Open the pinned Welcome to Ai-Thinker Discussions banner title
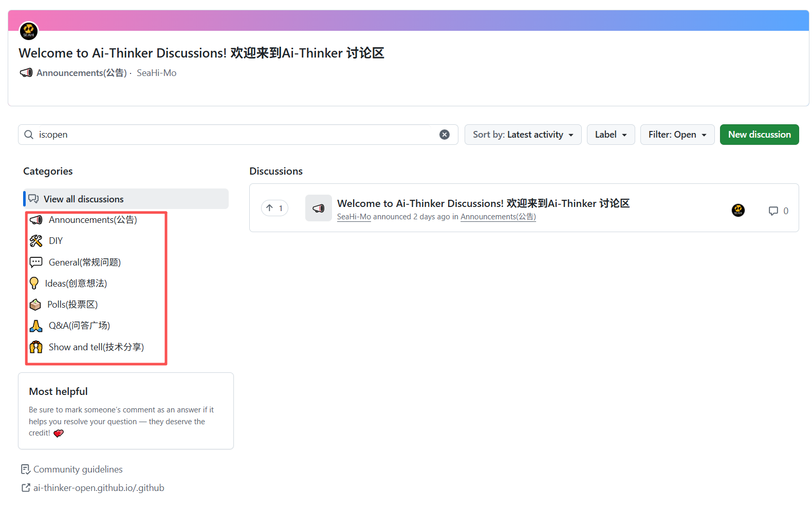Image resolution: width=812 pixels, height=511 pixels. point(201,53)
